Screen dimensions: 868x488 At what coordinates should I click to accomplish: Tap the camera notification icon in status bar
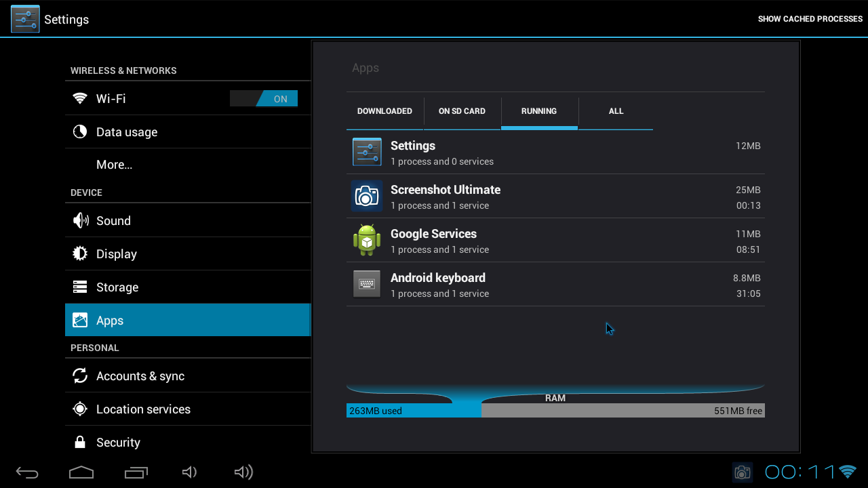743,472
